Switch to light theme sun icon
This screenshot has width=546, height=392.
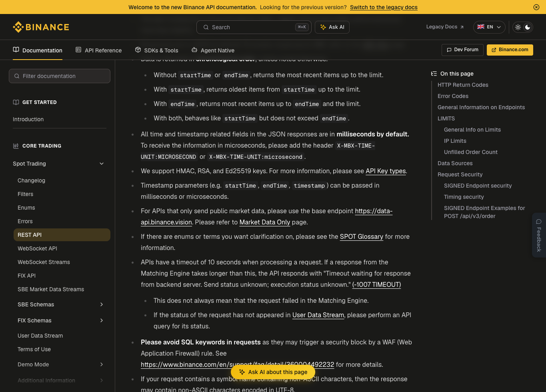pos(518,27)
